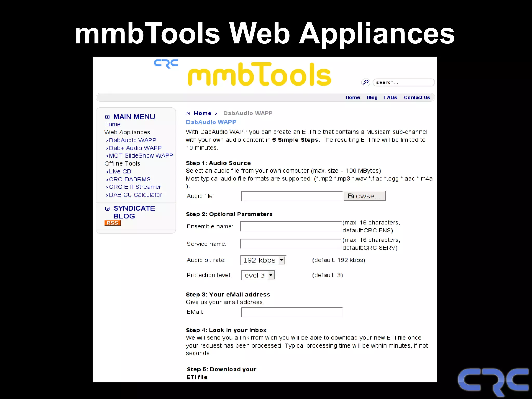Image resolution: width=532 pixels, height=399 pixels.
Task: Focus the EMail address field
Action: (x=292, y=312)
